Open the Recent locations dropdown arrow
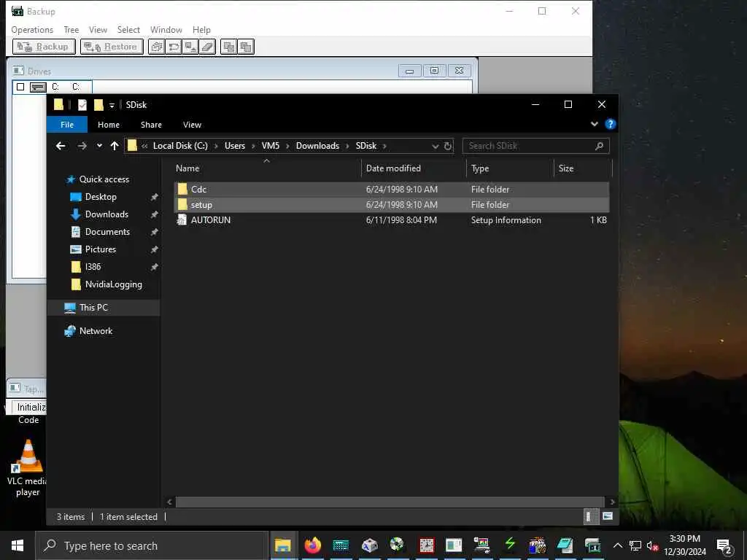This screenshot has width=747, height=560. pos(99,146)
